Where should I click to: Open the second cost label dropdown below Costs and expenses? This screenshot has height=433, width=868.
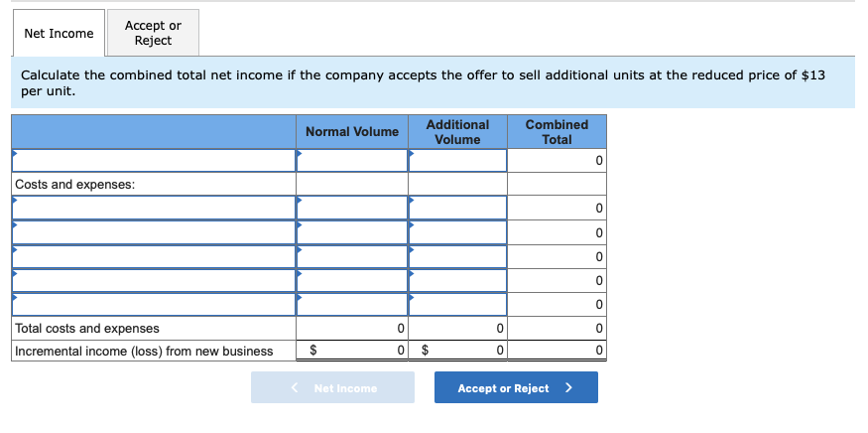154,232
